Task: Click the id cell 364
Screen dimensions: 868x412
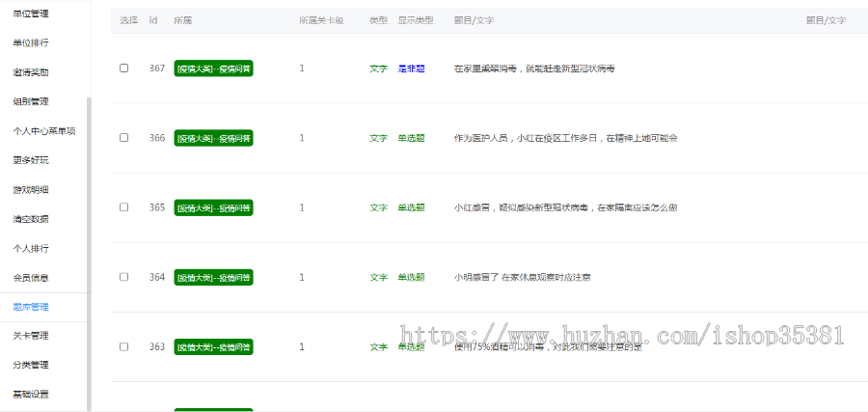Action: (157, 277)
